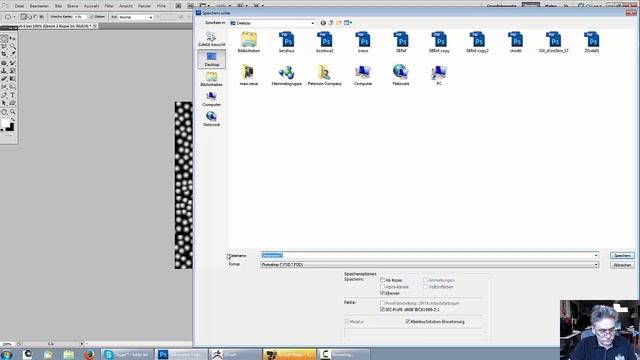Viewport: 640px width, 360px height.
Task: Click the background color swatch
Action: coord(10,128)
